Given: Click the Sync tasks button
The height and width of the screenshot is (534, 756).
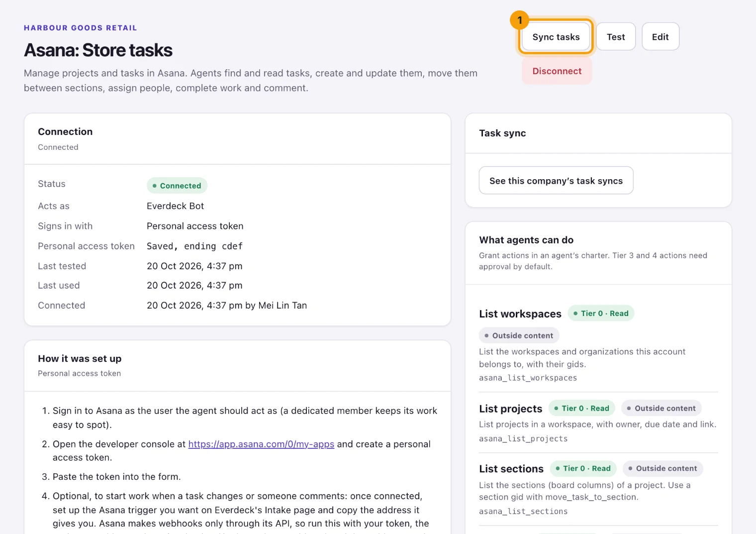Looking at the screenshot, I should (x=556, y=37).
